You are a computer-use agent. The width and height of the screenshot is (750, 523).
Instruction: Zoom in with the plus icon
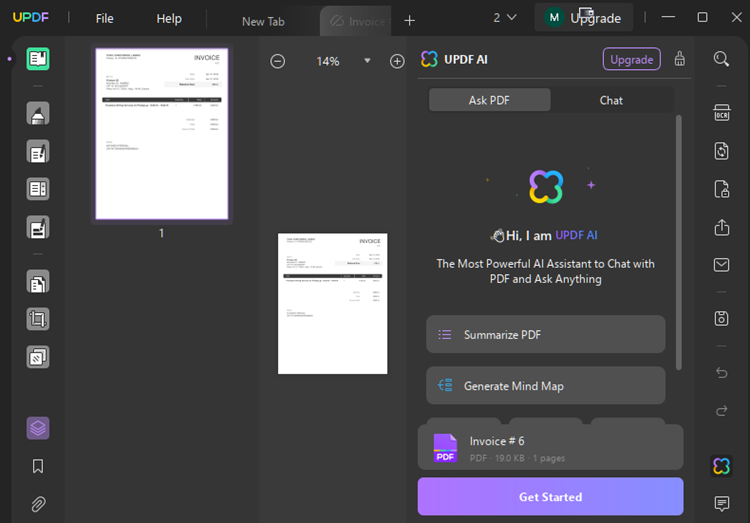click(397, 61)
